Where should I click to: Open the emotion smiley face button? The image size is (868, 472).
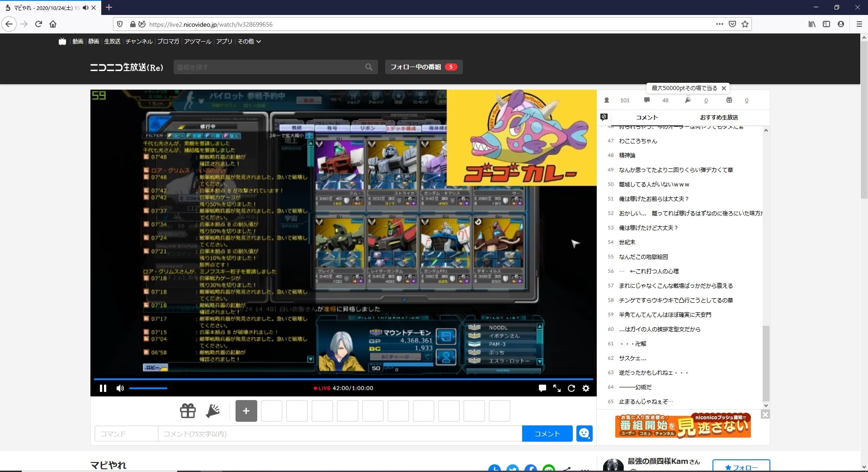tap(585, 434)
